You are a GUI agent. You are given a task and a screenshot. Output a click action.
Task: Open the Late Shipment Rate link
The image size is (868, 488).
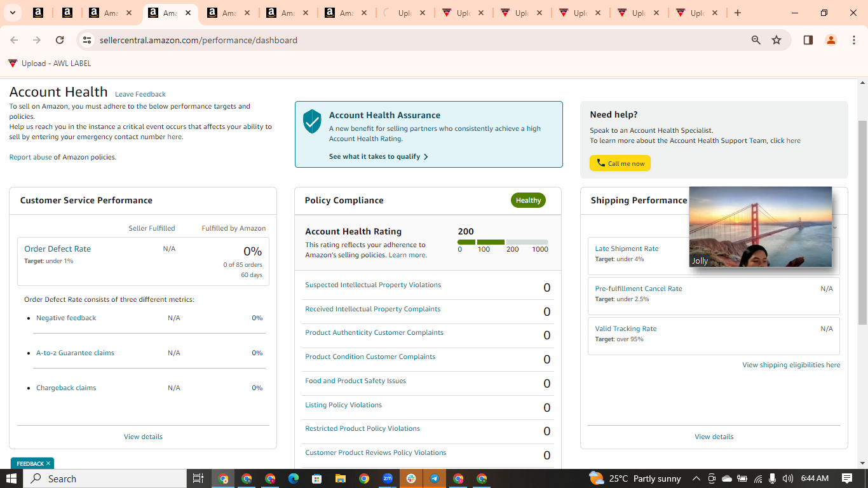[x=627, y=248]
